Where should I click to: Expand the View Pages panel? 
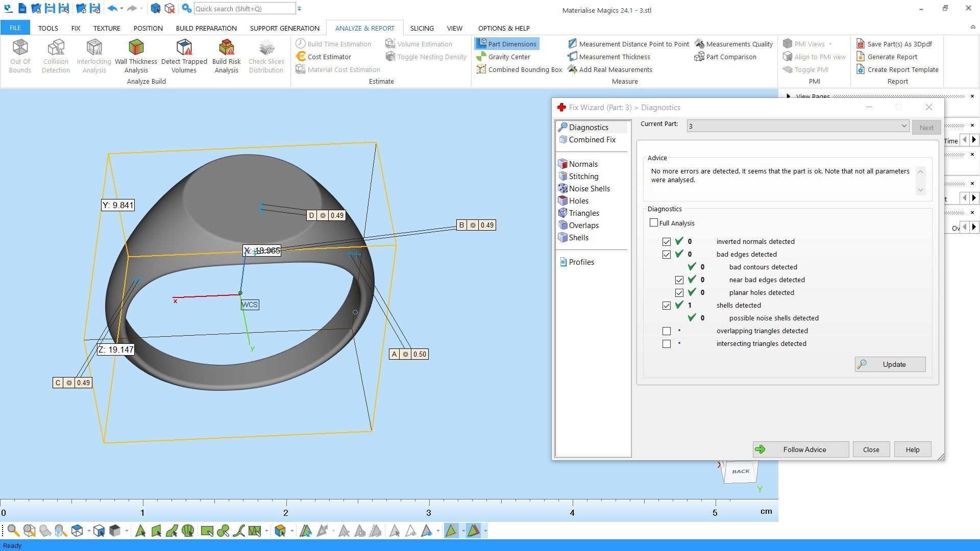point(789,96)
